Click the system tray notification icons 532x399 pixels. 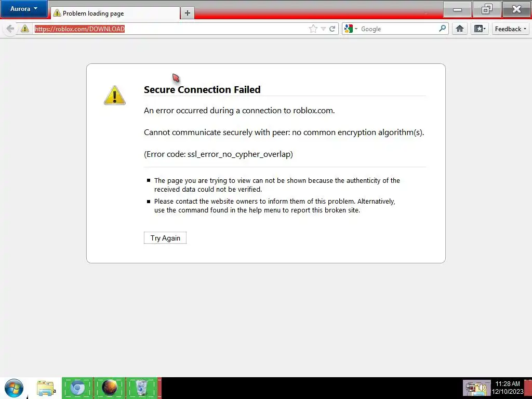pyautogui.click(x=477, y=388)
